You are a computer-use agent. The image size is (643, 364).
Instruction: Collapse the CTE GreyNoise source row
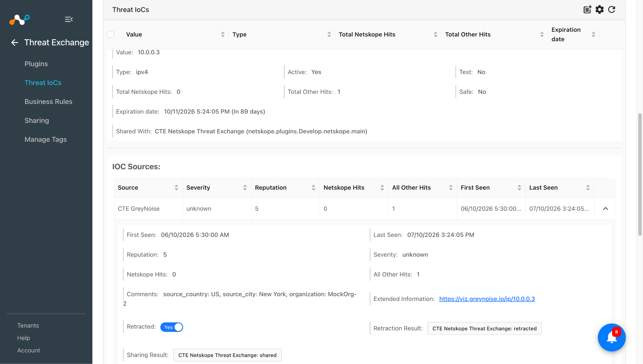pyautogui.click(x=606, y=209)
